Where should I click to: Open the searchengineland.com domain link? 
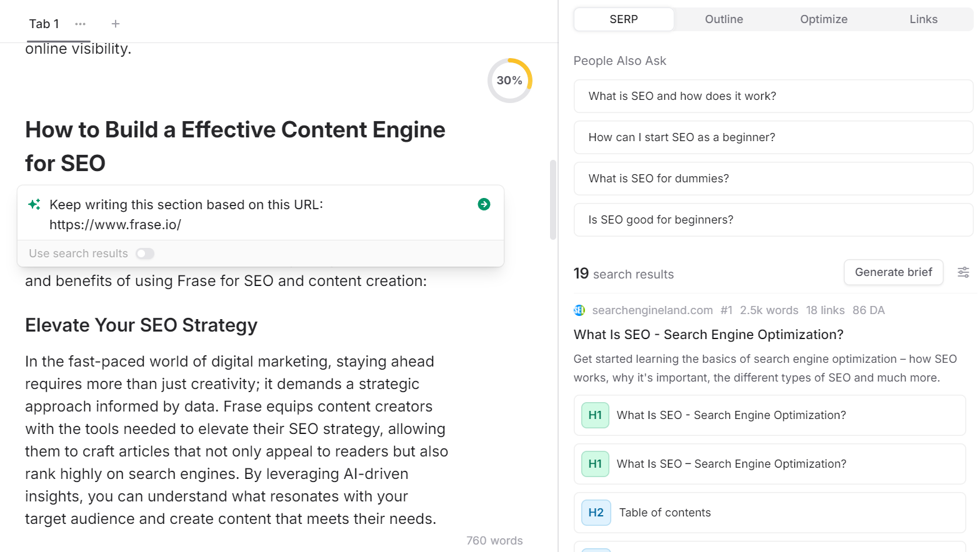click(x=652, y=310)
